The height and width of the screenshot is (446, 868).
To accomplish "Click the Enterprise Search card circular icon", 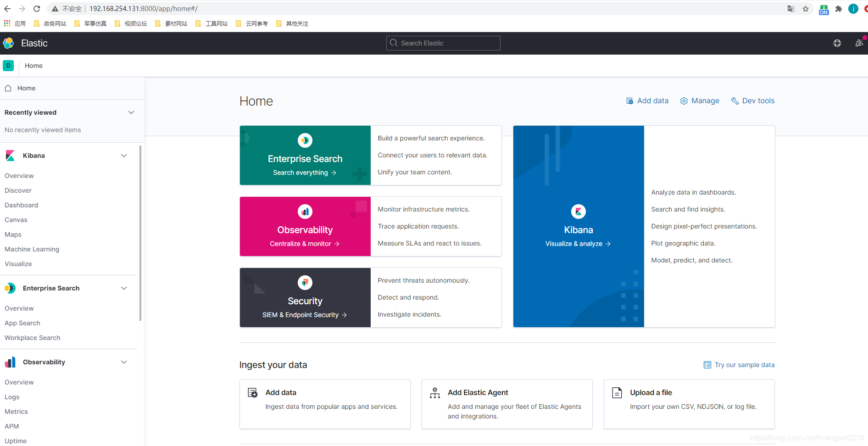I will (305, 140).
